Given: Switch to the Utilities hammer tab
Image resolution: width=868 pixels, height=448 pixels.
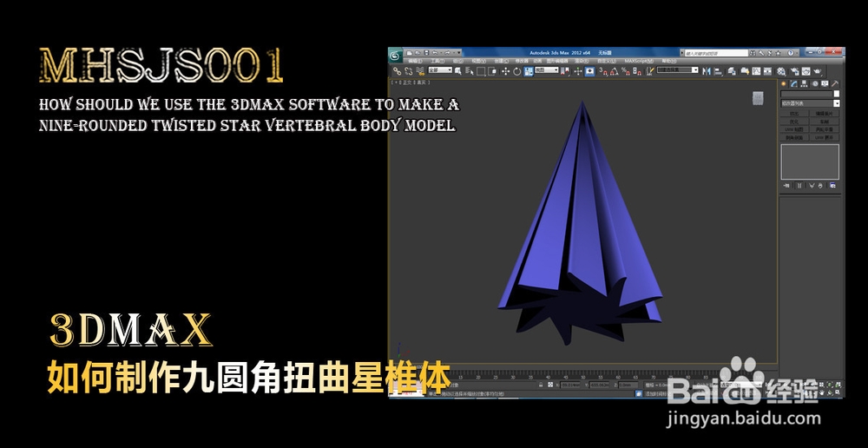Looking at the screenshot, I should 835,83.
